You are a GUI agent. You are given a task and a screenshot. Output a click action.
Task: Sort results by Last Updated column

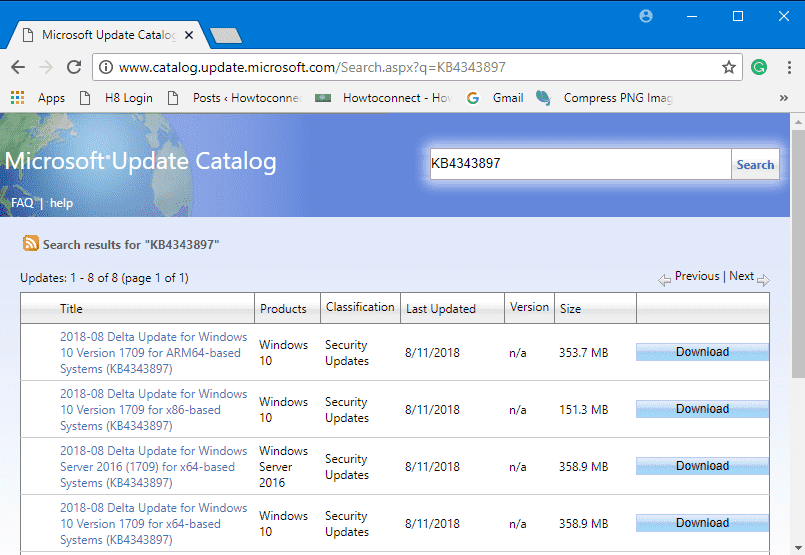tap(440, 309)
